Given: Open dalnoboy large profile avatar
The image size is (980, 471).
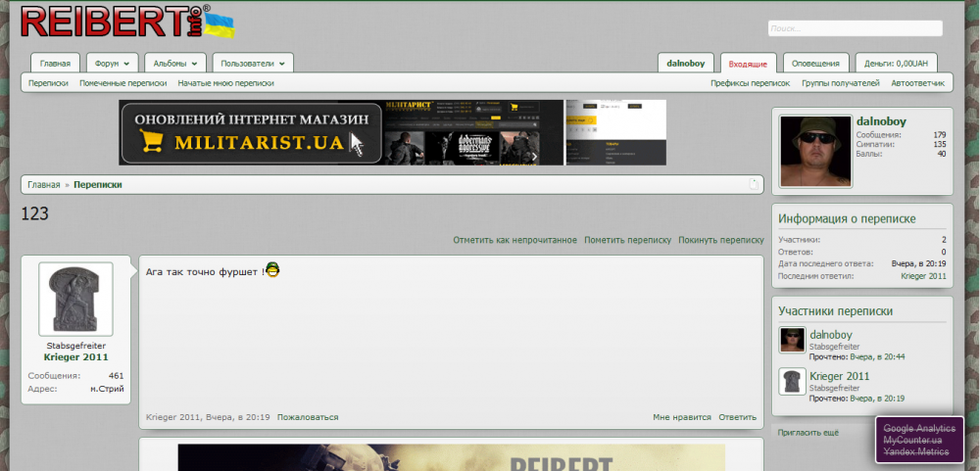Looking at the screenshot, I should [x=815, y=151].
